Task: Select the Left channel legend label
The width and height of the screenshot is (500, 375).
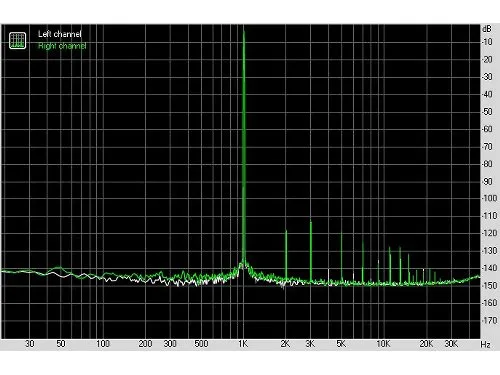Action: [x=60, y=34]
